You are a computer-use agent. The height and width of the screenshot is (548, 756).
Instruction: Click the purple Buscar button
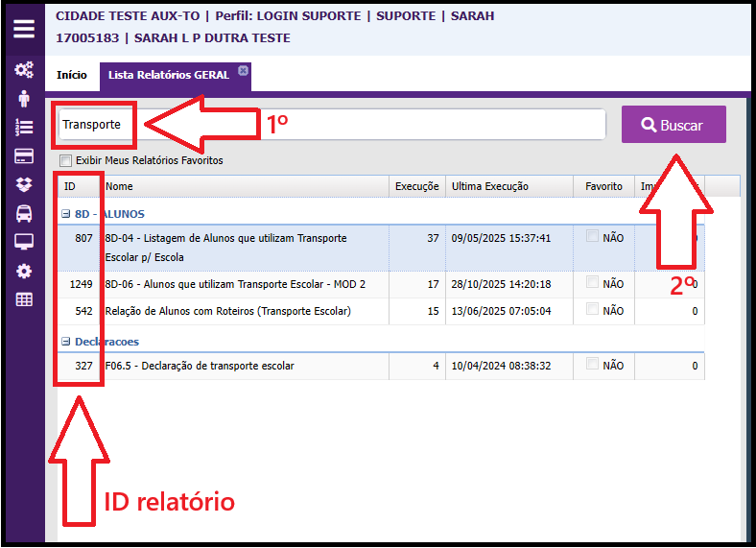tap(673, 125)
